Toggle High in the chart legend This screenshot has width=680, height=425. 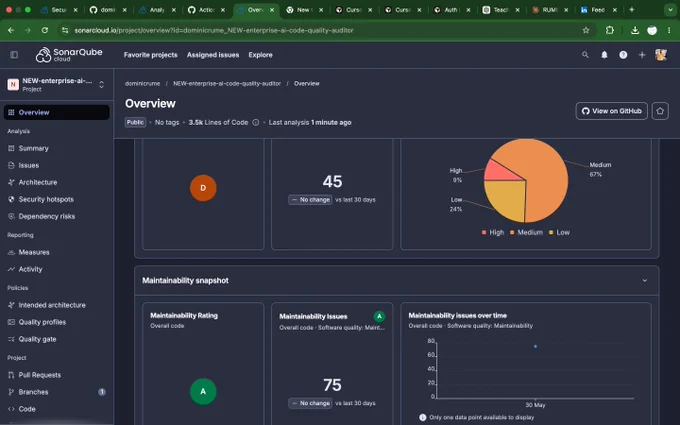point(493,232)
